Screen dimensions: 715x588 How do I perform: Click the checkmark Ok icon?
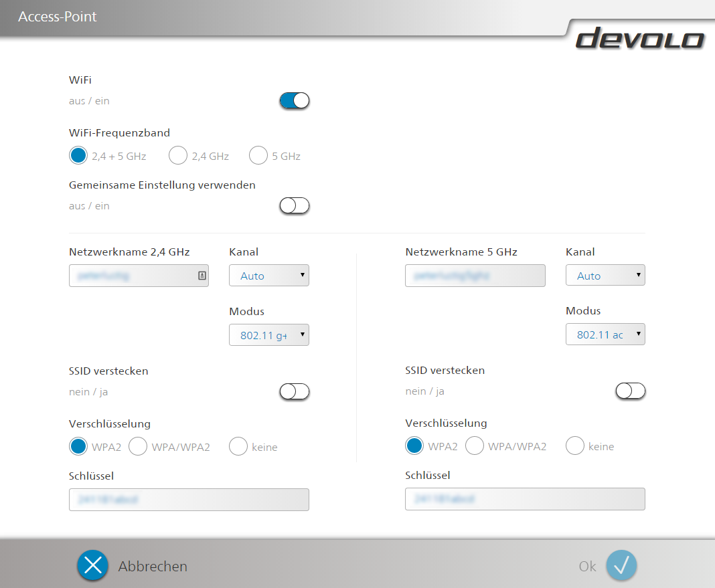click(x=621, y=566)
